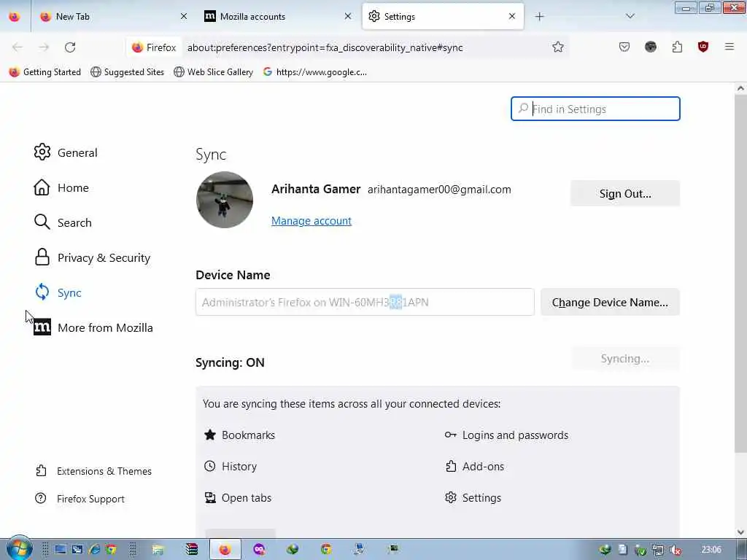Open the General settings category

pyautogui.click(x=66, y=152)
